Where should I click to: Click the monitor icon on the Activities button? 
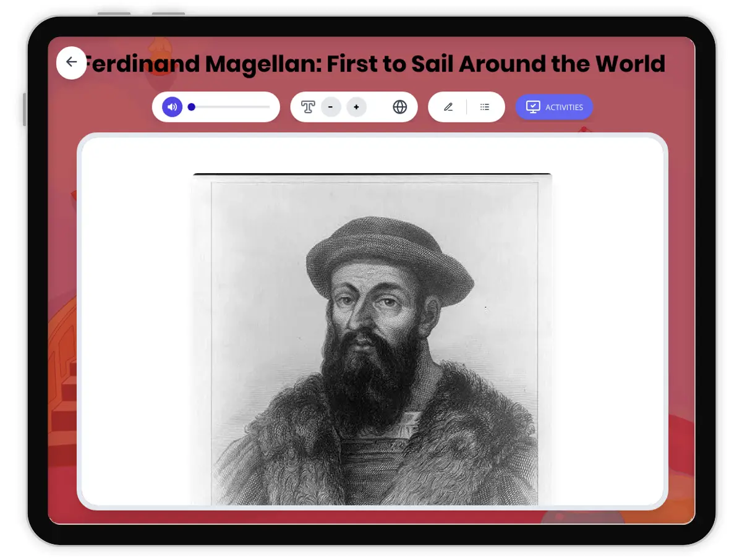[534, 106]
